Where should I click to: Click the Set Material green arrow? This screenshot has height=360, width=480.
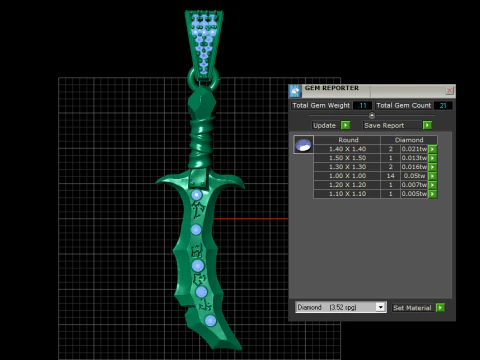coord(440,308)
